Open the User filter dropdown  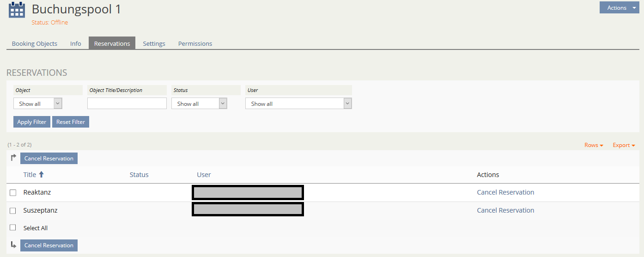298,104
